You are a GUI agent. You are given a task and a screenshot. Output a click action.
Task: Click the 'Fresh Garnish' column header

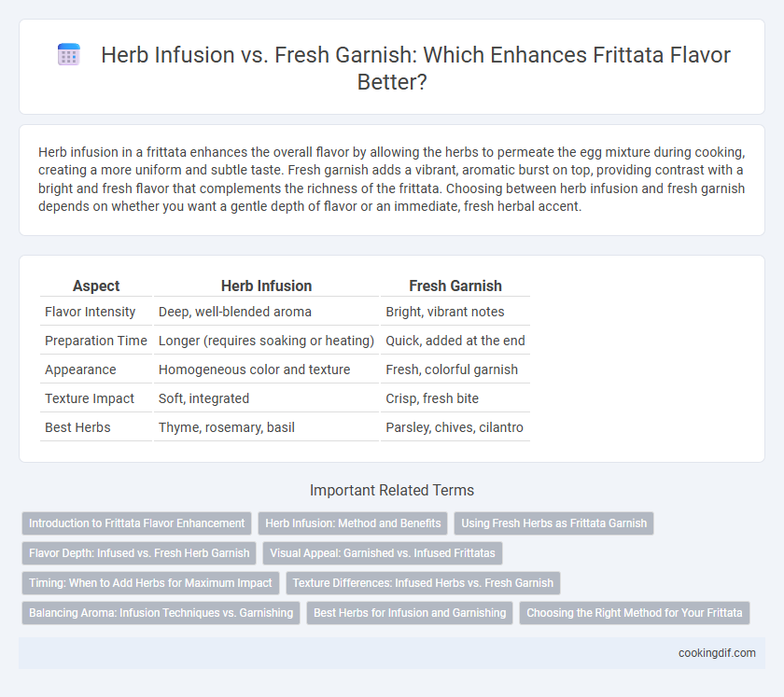pos(455,286)
